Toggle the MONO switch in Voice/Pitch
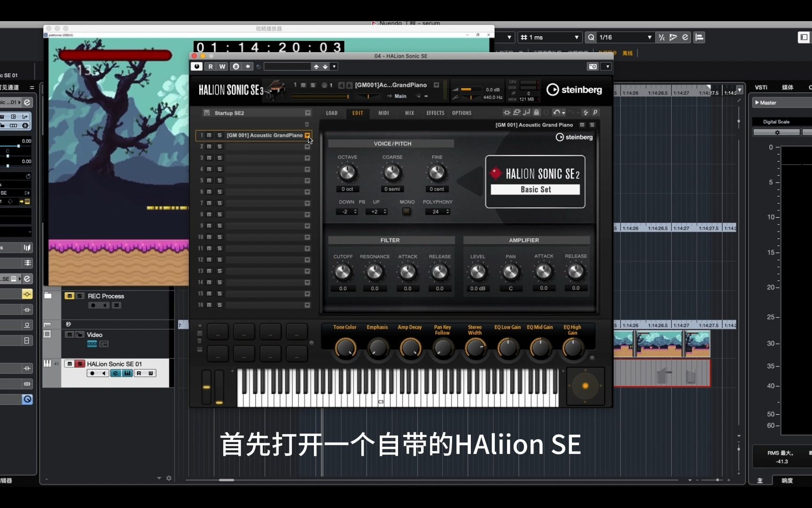Viewport: 812px width, 508px height. point(406,212)
